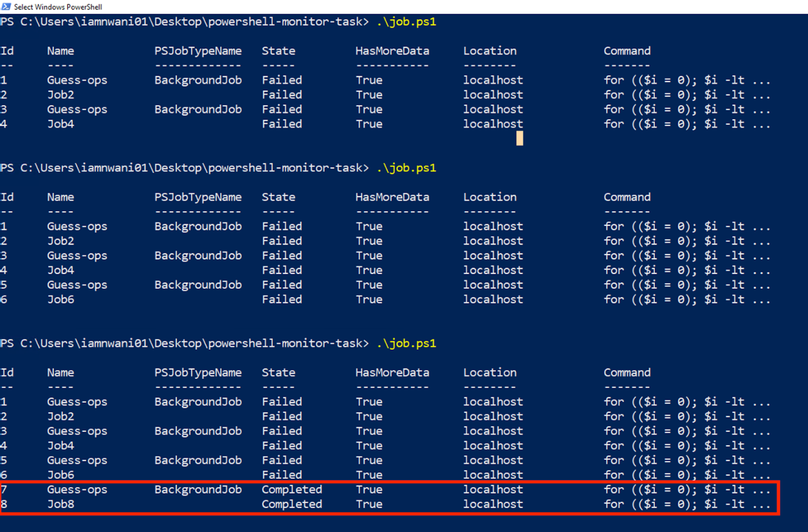This screenshot has width=808, height=532.
Task: Click BackgroundJob type for job Id 7
Action: point(198,490)
